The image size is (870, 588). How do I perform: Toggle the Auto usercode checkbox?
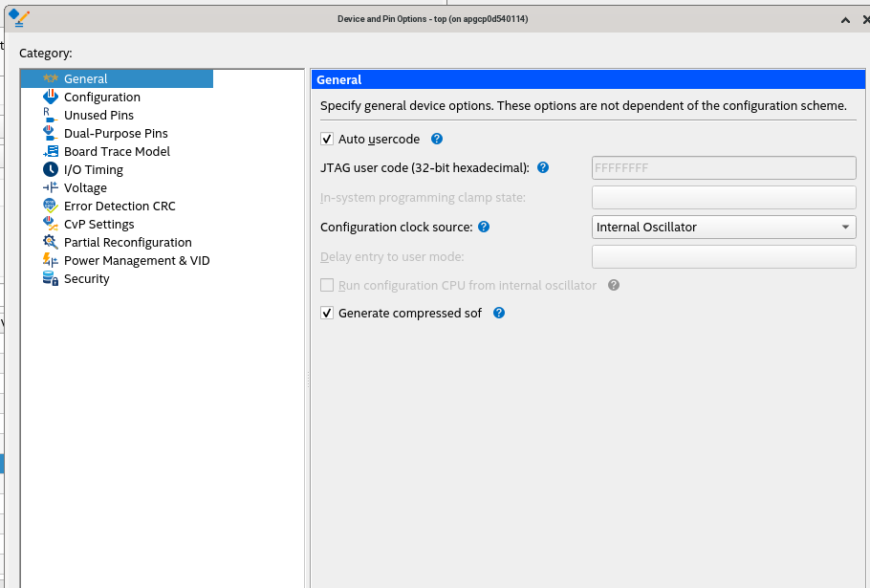[x=327, y=139]
